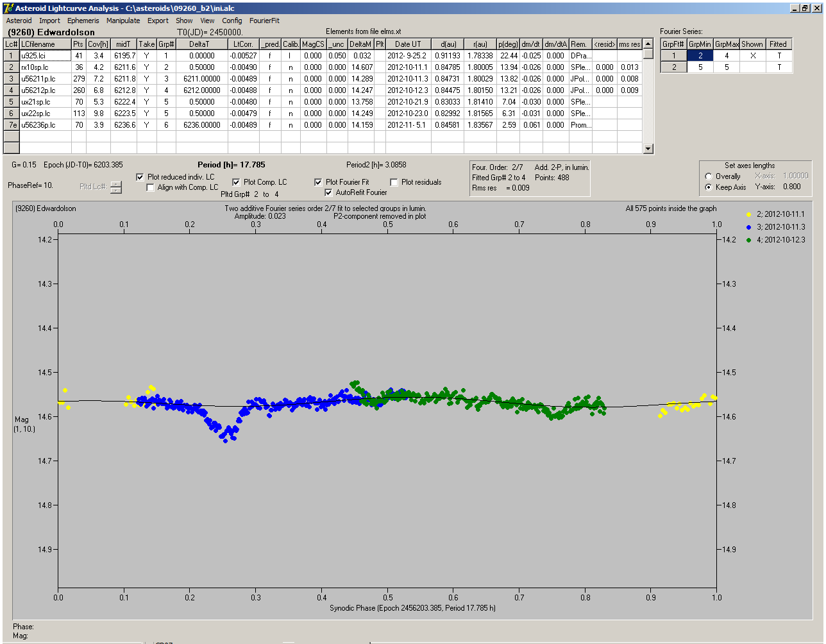The image size is (826, 644).
Task: Click the X-axis length value 1.00000
Action: (795, 176)
